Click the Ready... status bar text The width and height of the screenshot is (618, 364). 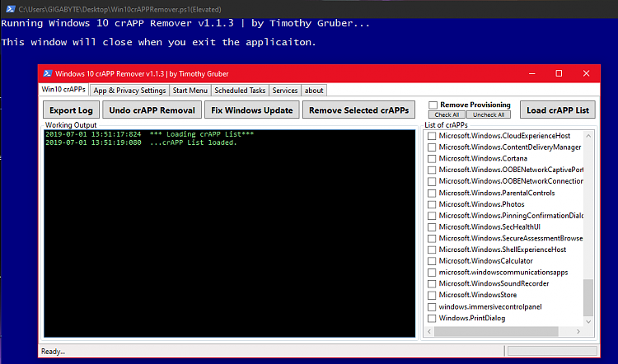pos(54,352)
